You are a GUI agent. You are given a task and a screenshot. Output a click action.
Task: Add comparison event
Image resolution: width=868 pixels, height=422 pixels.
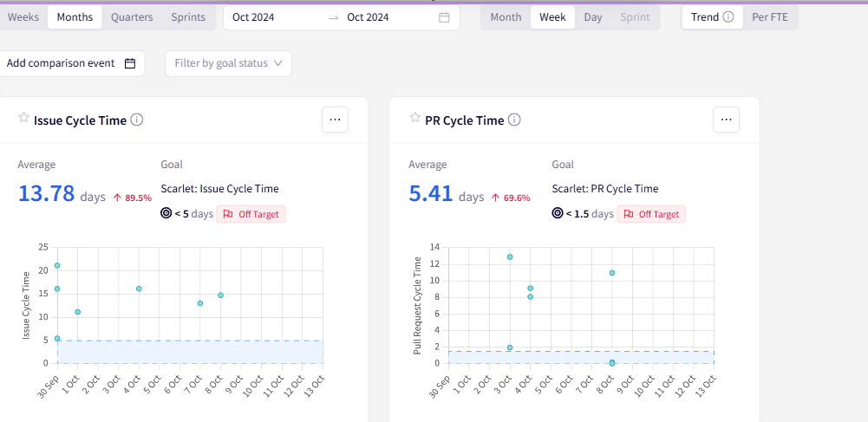[x=71, y=63]
